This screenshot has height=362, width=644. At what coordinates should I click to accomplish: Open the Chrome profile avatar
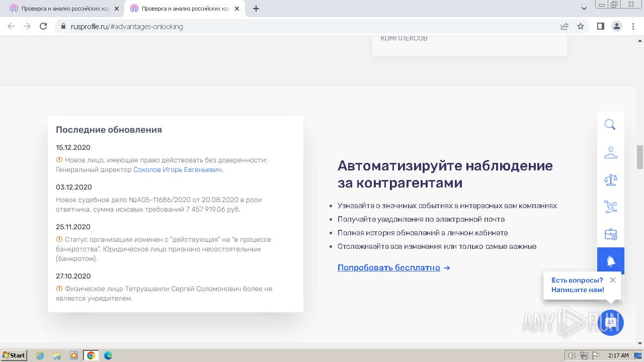[616, 26]
